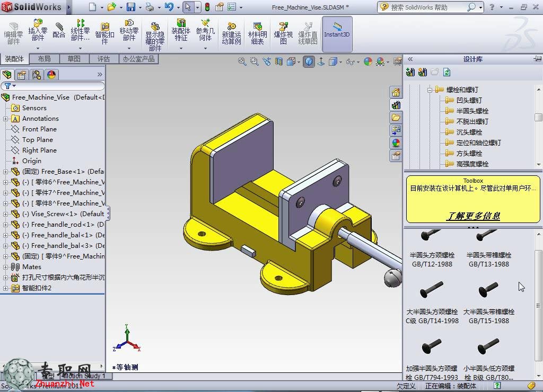This screenshot has width=543, height=392.
Task: Print using the printer icon
Action: click(x=150, y=7)
